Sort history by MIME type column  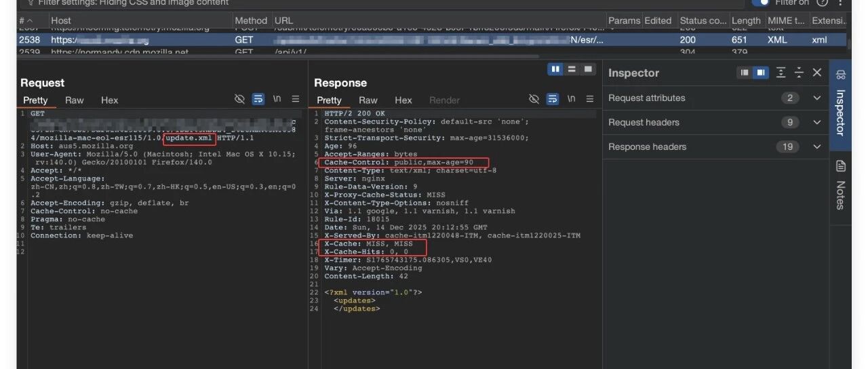coord(787,20)
